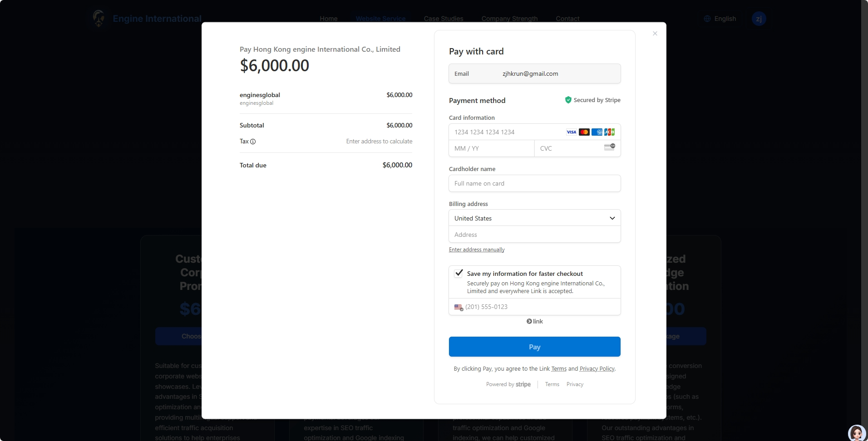Click the Visa card logo

pos(571,132)
